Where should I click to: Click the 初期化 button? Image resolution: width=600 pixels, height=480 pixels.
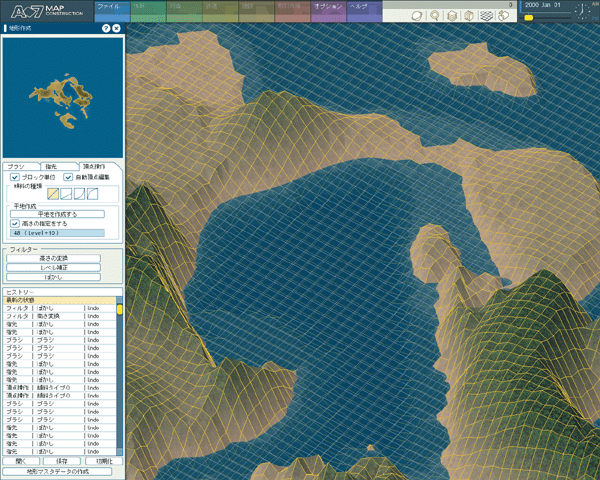tap(104, 461)
